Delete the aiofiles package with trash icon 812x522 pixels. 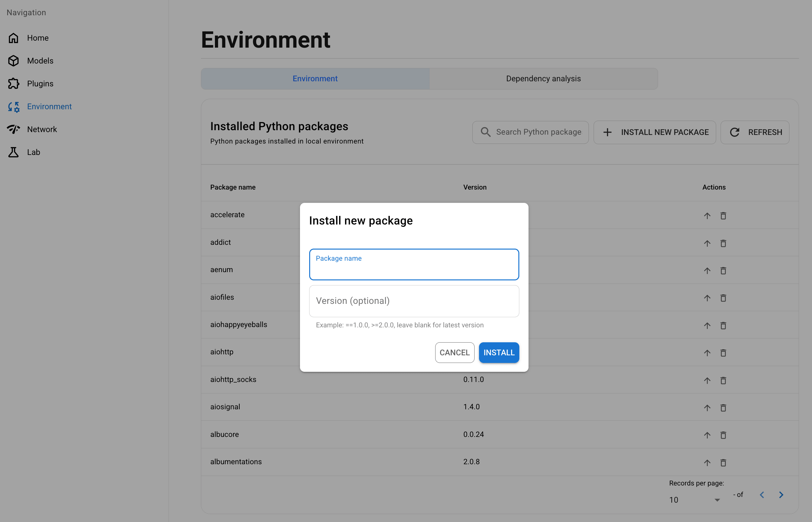click(723, 298)
